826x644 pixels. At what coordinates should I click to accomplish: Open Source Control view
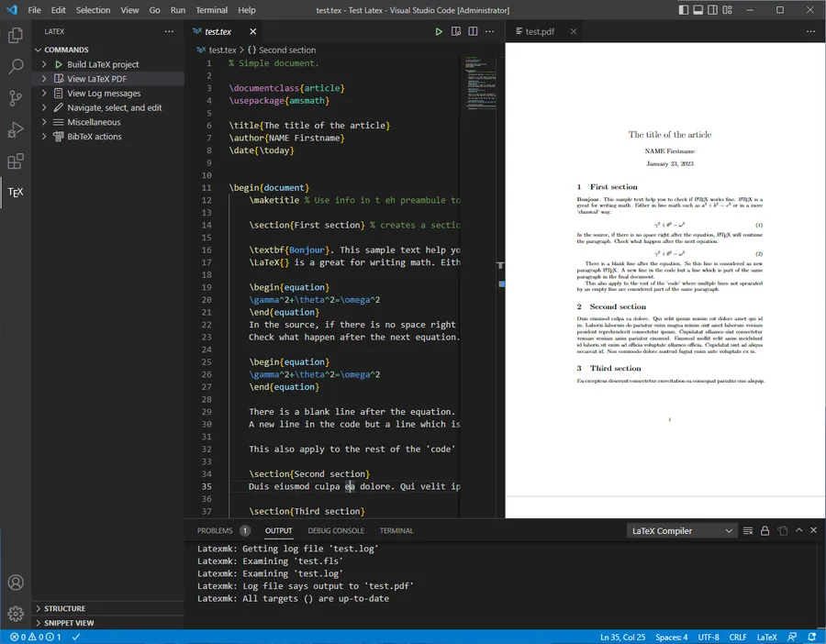coord(16,98)
